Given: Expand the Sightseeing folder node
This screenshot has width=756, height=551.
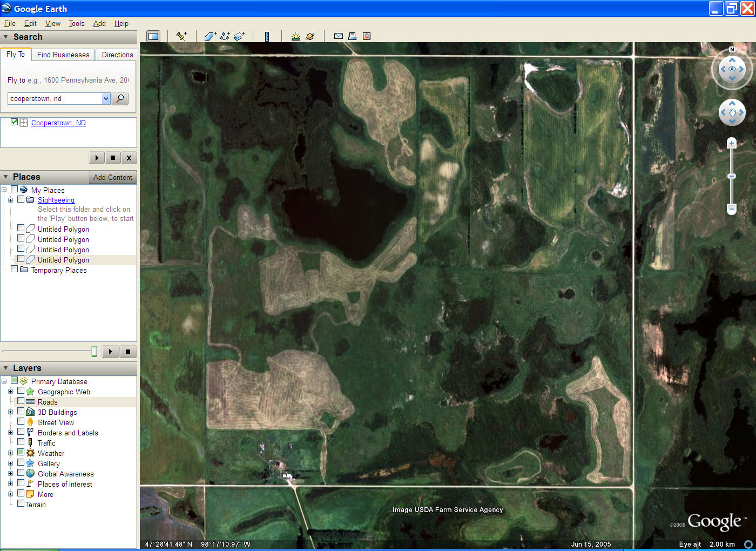Looking at the screenshot, I should coord(10,200).
